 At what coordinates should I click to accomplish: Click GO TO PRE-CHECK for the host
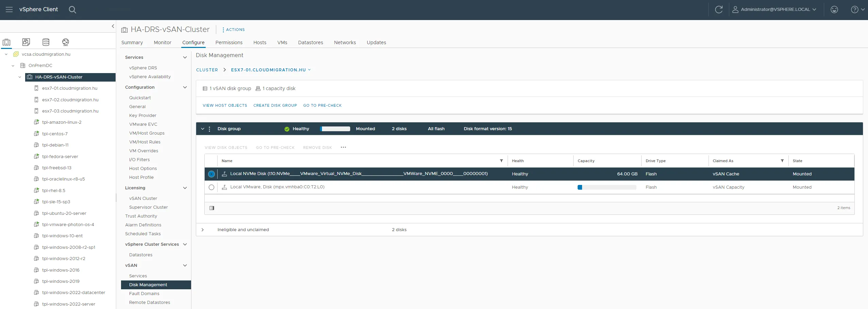tap(322, 105)
